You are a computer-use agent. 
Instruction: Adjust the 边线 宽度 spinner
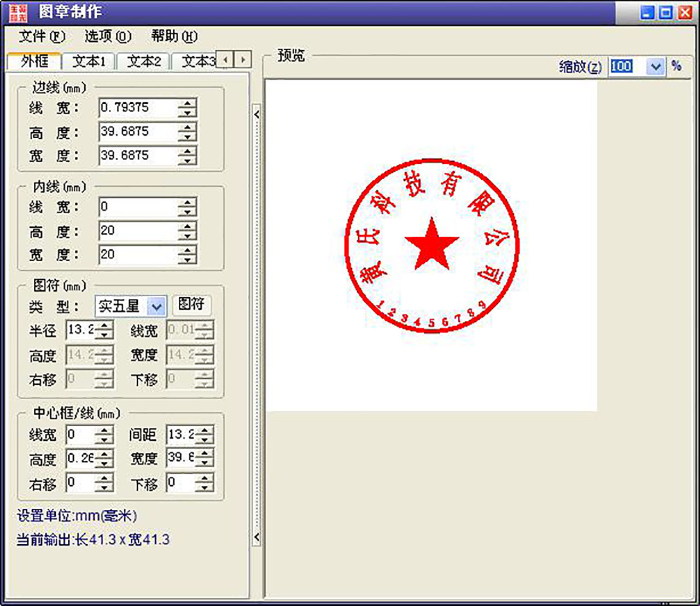tap(187, 156)
